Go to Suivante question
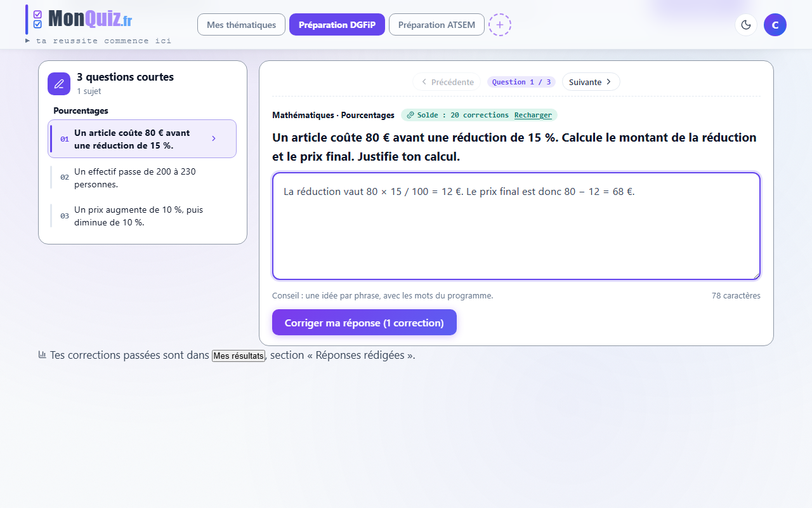Viewport: 812px width, 508px height. pyautogui.click(x=591, y=82)
